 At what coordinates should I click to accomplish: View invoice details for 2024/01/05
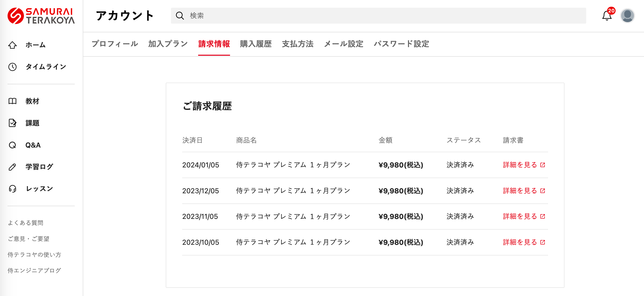524,165
